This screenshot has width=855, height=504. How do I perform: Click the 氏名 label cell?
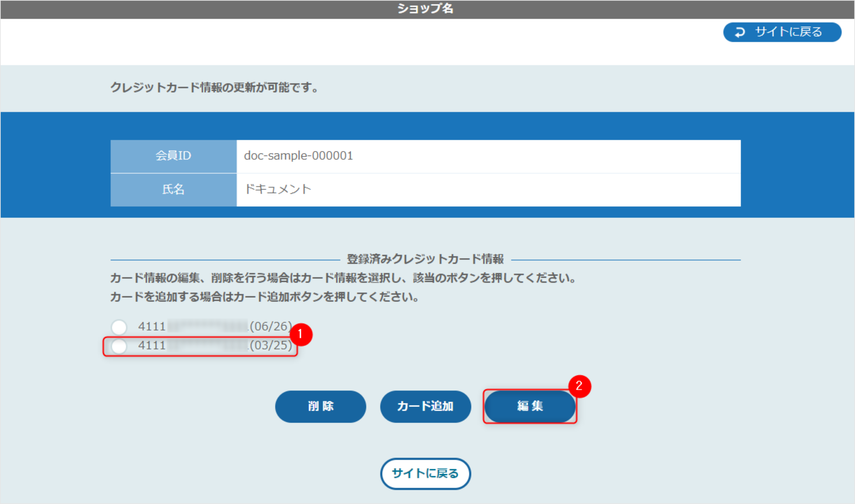point(173,190)
